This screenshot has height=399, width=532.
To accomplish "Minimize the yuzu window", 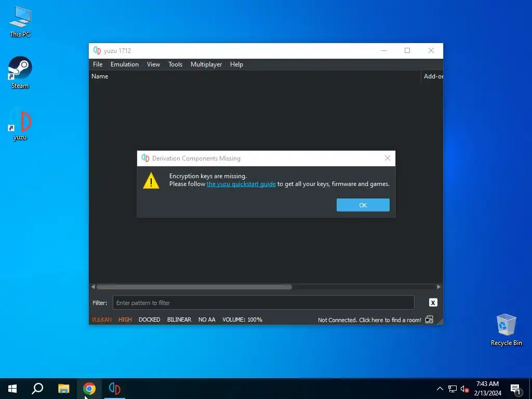I will (x=384, y=50).
